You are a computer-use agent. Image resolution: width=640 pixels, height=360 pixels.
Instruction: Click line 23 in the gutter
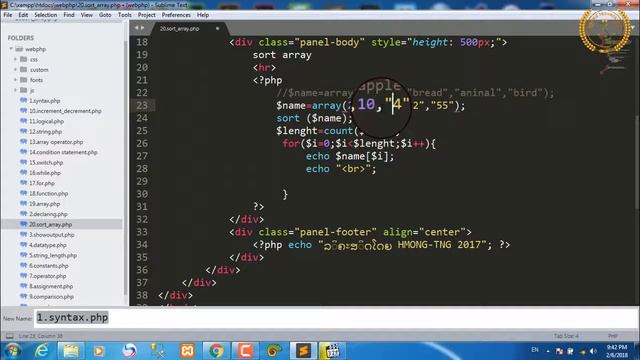tap(142, 105)
